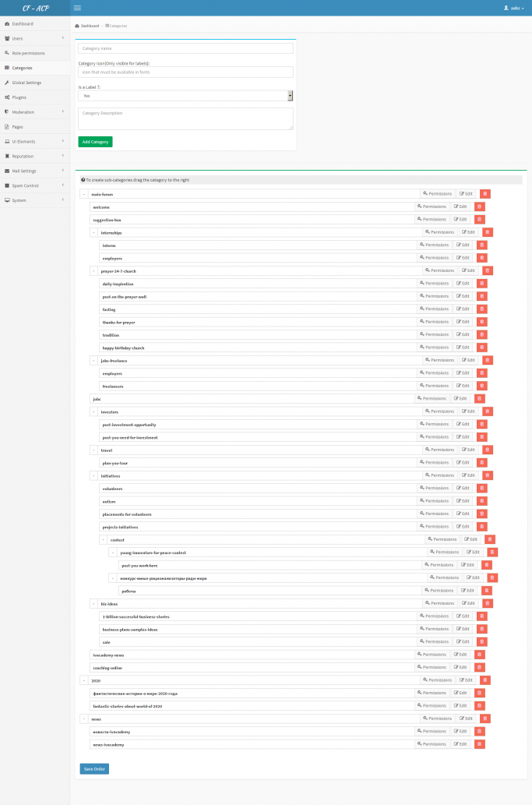Remove the travel category
Image resolution: width=532 pixels, height=805 pixels.
pyautogui.click(x=488, y=450)
